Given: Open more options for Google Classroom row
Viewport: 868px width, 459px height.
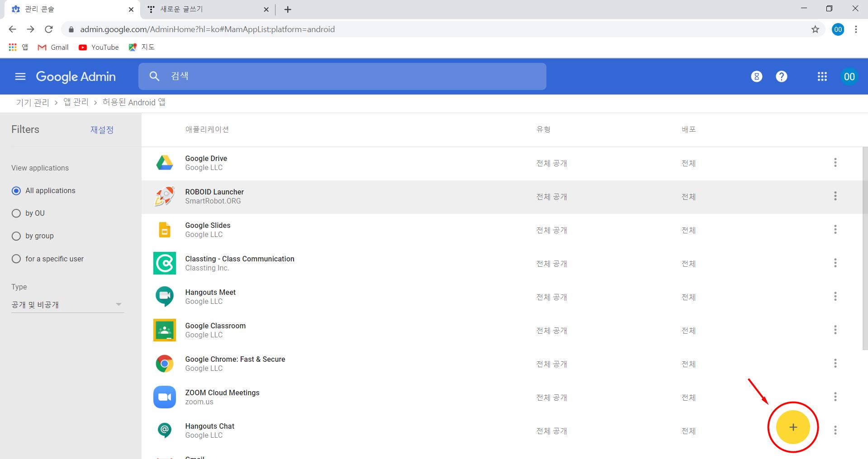Looking at the screenshot, I should coord(835,330).
